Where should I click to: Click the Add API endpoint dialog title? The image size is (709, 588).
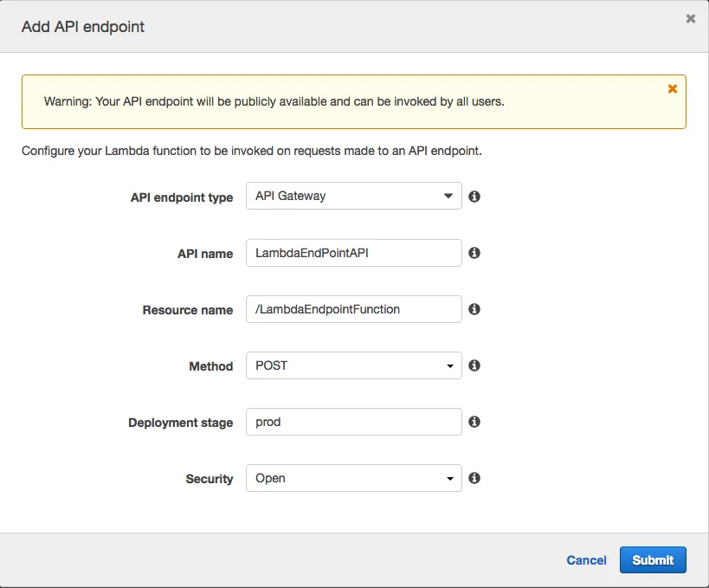coord(83,27)
